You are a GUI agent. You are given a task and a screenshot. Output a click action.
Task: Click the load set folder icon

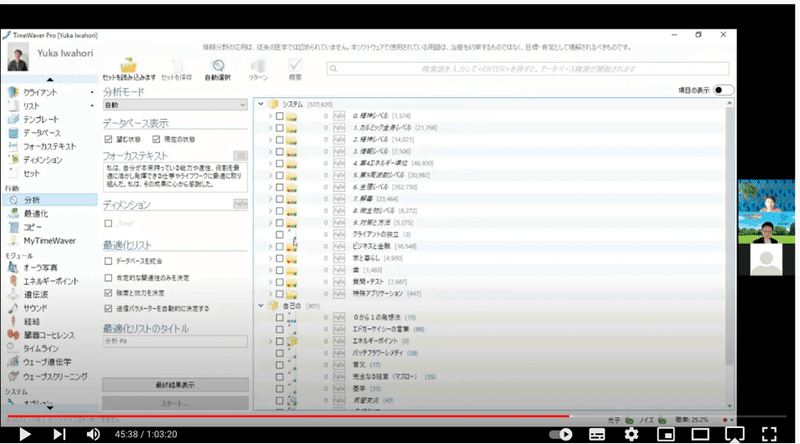129,65
